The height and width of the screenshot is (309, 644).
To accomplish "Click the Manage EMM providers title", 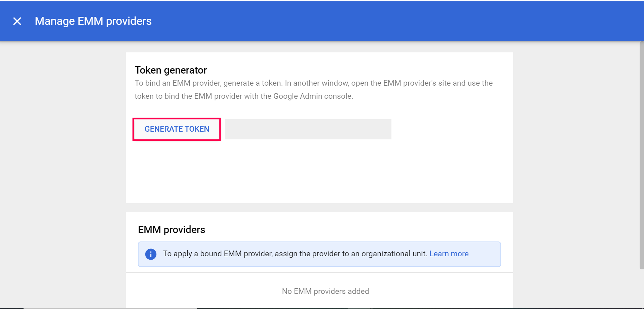I will coord(93,21).
